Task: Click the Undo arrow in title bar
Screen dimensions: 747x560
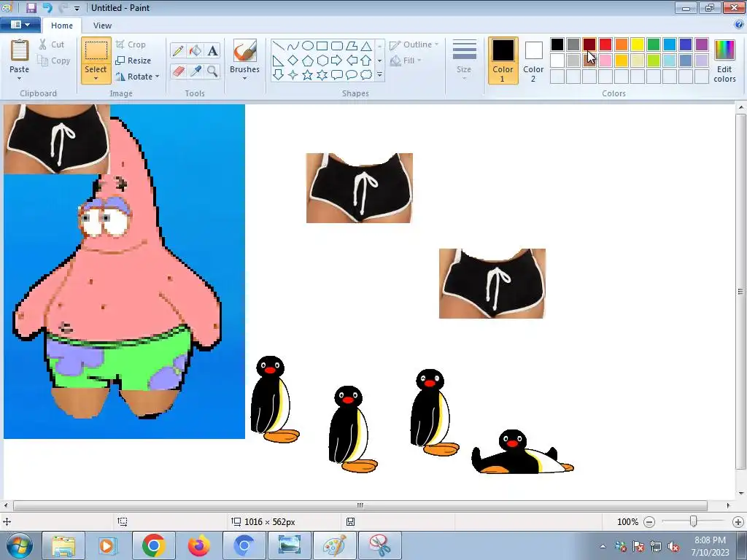Action: click(x=47, y=7)
